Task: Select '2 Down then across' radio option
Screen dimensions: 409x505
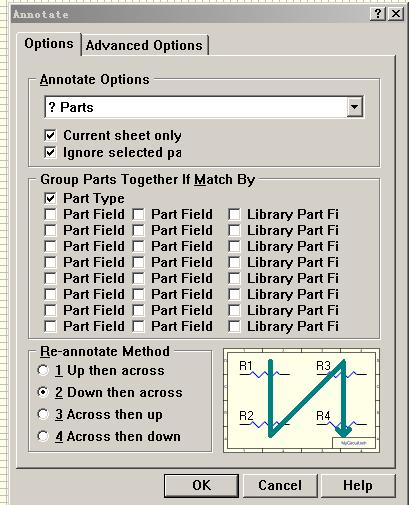Action: click(x=43, y=392)
